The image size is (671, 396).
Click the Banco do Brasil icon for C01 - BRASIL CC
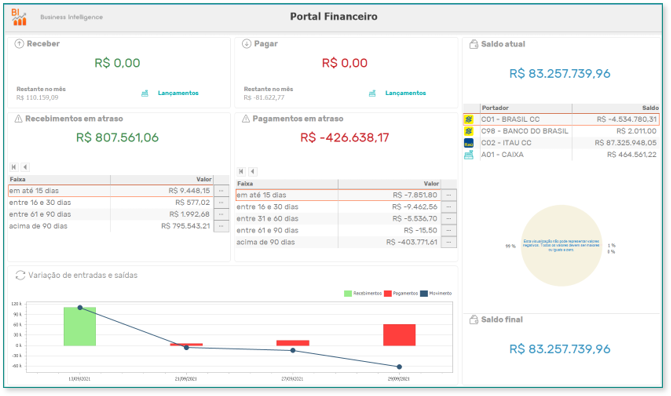(469, 119)
